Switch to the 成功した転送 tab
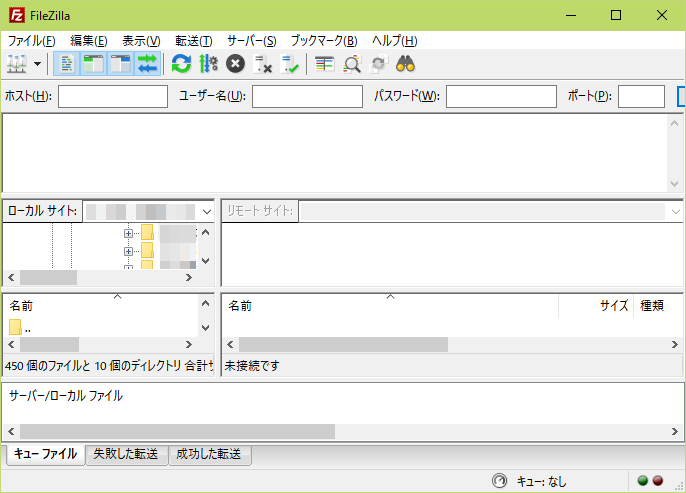The image size is (686, 493). [x=209, y=454]
